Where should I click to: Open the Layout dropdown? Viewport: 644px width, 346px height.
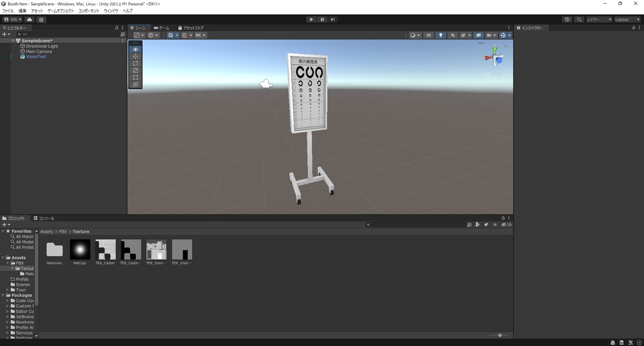(x=627, y=20)
